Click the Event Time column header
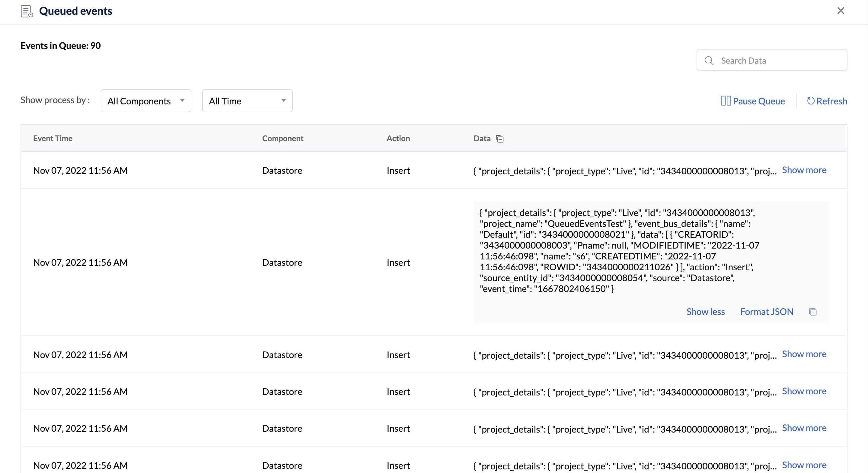Screen dimensions: 868x473 (53, 138)
